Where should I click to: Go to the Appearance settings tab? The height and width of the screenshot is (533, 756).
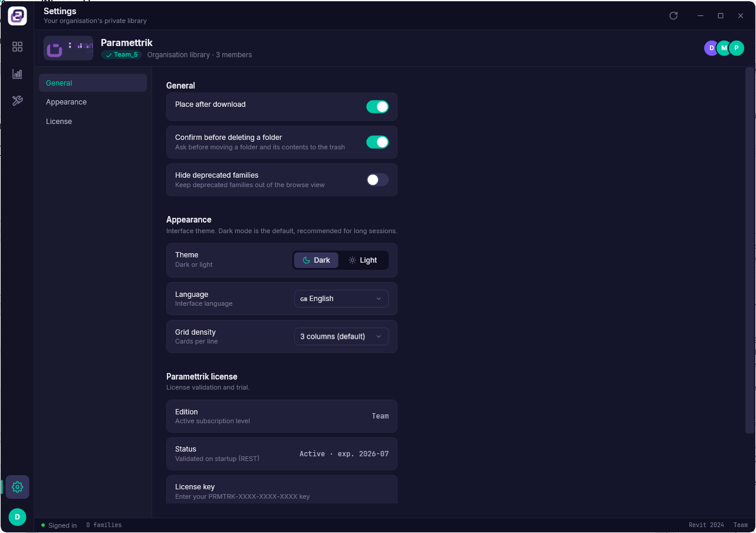point(93,102)
